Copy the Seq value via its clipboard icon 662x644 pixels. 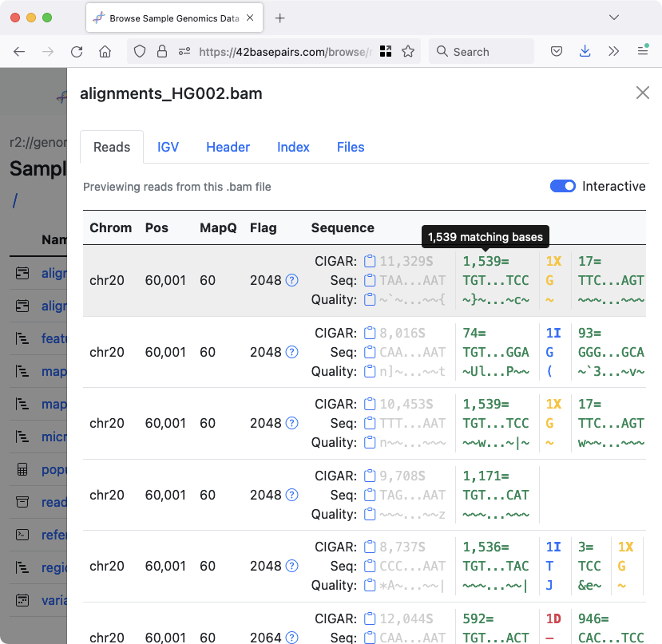tap(369, 280)
